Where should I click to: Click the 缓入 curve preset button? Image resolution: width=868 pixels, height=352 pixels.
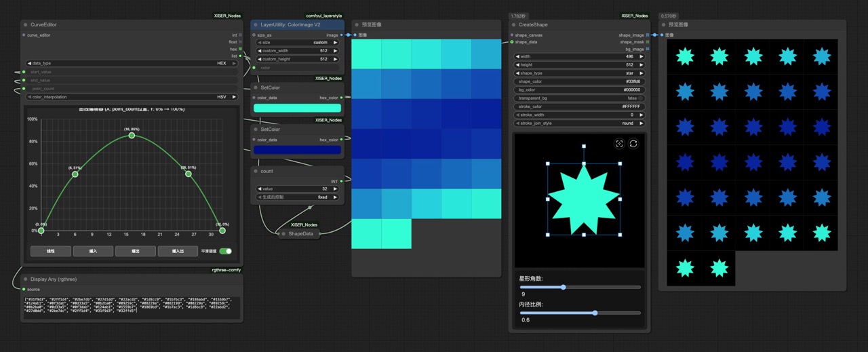click(93, 251)
